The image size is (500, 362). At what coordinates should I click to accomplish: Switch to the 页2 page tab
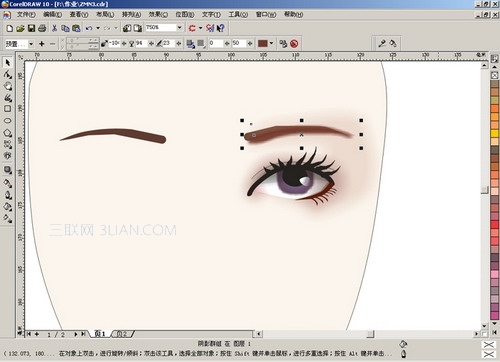122,334
